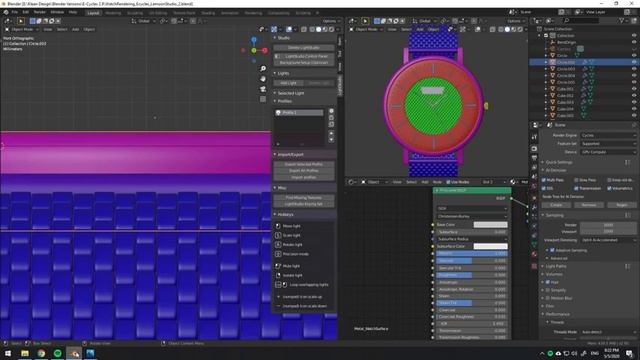Collapse the Sampling panel

(554, 215)
